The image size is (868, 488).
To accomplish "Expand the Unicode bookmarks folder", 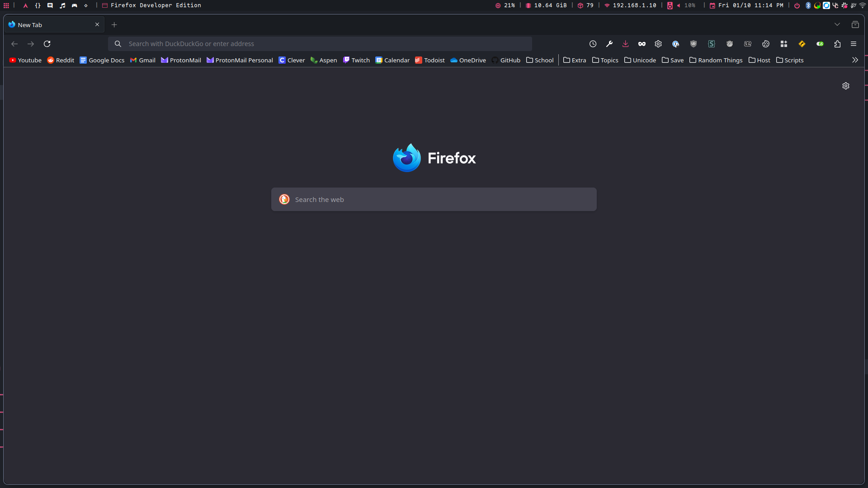I will 640,60.
